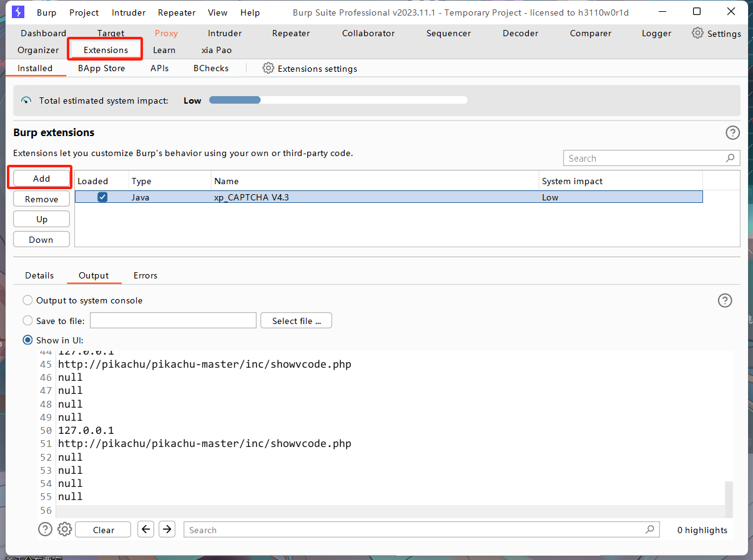This screenshot has width=753, height=560.
Task: Sort by System impact column header
Action: (x=621, y=181)
